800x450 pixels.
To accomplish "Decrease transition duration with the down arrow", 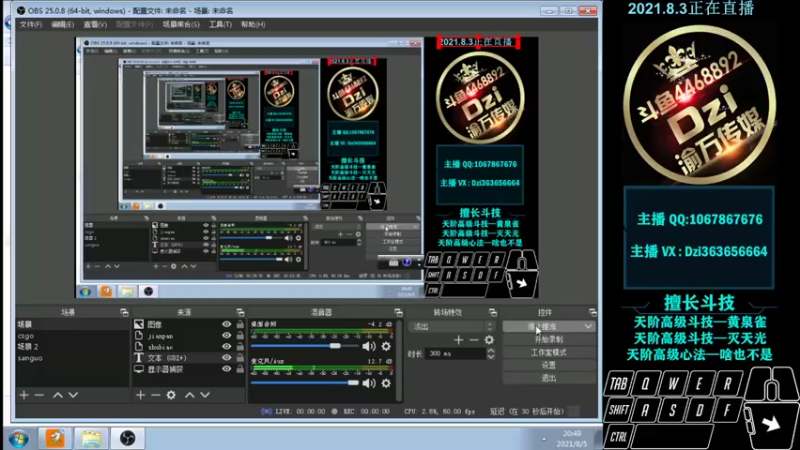I will pos(491,356).
